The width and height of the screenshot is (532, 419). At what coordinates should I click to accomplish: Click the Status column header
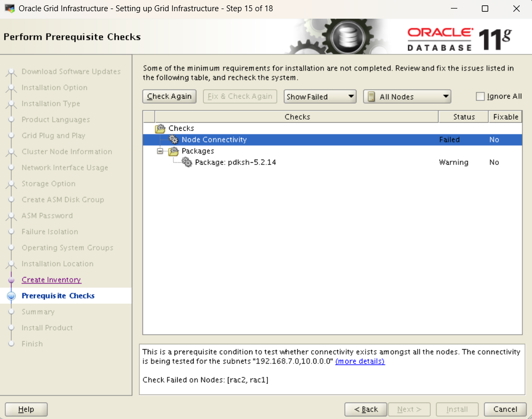pyautogui.click(x=464, y=117)
